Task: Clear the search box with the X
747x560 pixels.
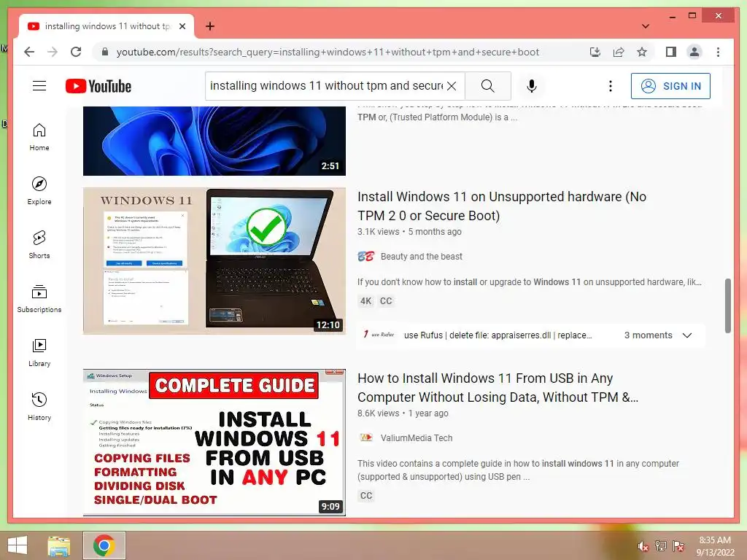Action: [452, 86]
